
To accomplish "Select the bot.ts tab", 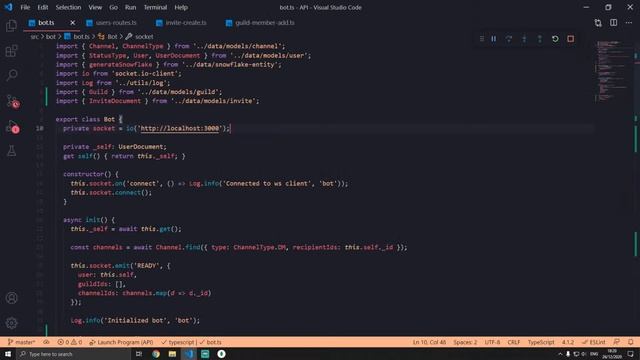I will tap(46, 23).
